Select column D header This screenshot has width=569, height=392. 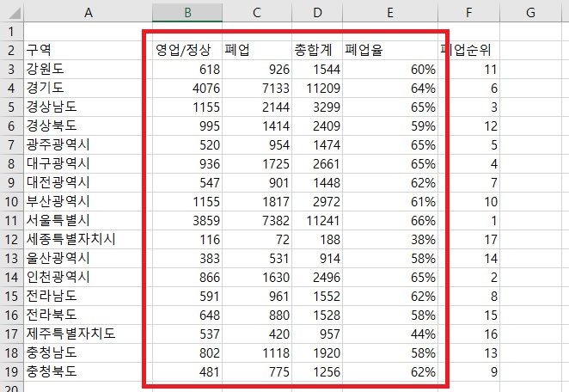[317, 12]
